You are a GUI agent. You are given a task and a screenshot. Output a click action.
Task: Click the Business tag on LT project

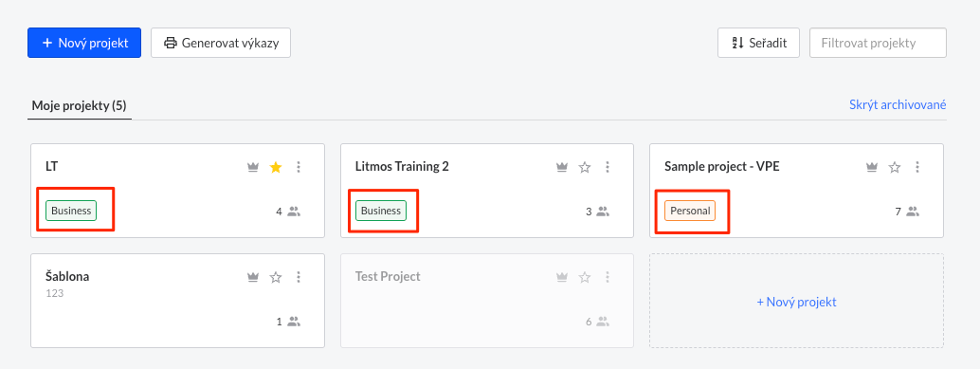pyautogui.click(x=71, y=211)
